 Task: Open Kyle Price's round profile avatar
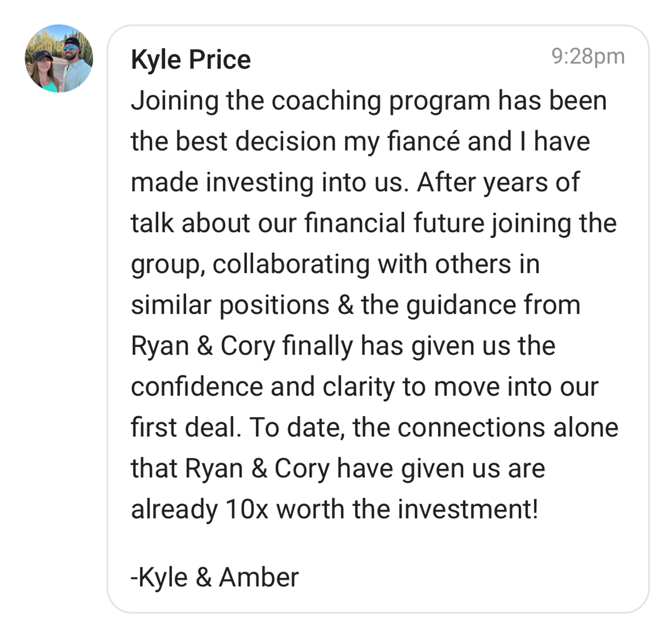tap(59, 59)
